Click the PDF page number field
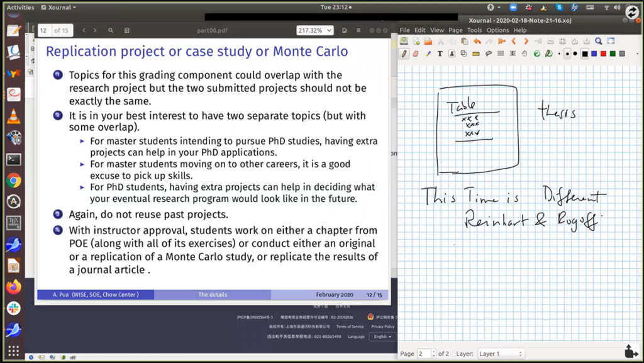 44,30
